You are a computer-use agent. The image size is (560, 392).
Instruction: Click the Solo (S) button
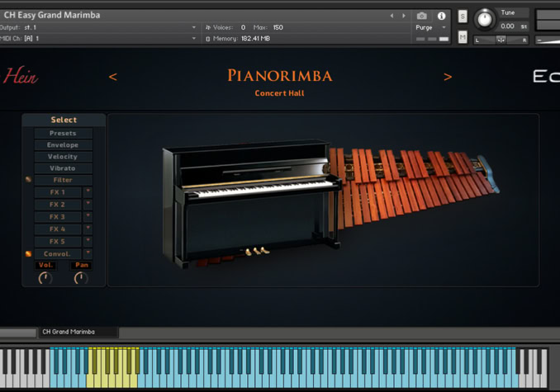point(463,17)
